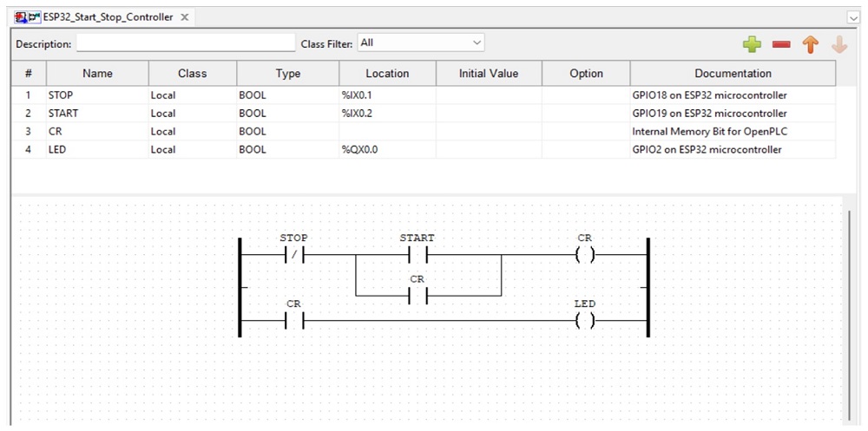
Task: Select the LED output coil
Action: point(584,320)
